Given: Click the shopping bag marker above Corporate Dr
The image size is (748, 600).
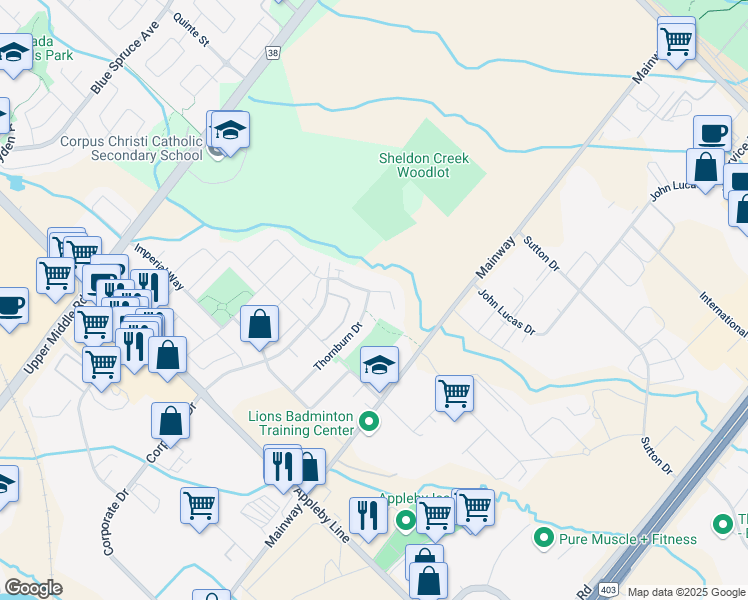Looking at the screenshot, I should 170,422.
